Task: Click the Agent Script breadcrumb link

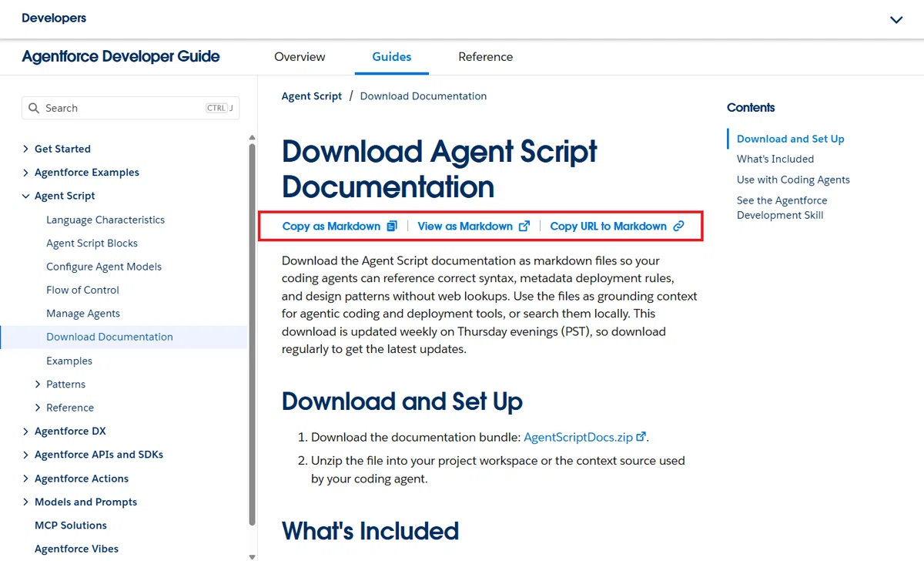Action: 312,96
